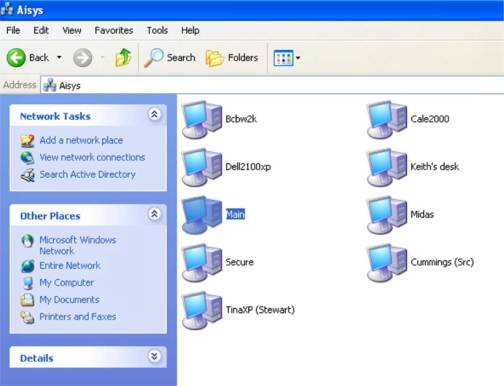Viewport: 504px width, 386px height.
Task: Click the Bcbw2k name label
Action: pos(241,119)
